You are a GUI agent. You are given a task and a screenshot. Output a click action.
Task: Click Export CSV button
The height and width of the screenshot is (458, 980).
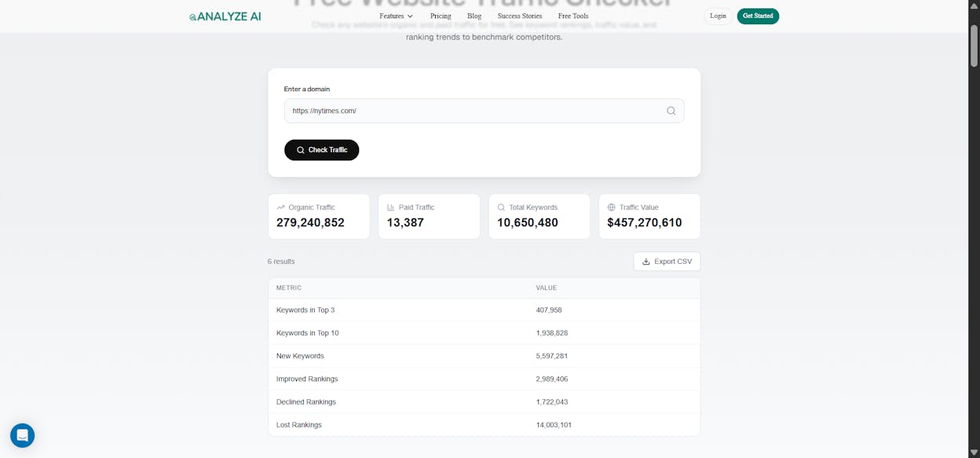(667, 262)
